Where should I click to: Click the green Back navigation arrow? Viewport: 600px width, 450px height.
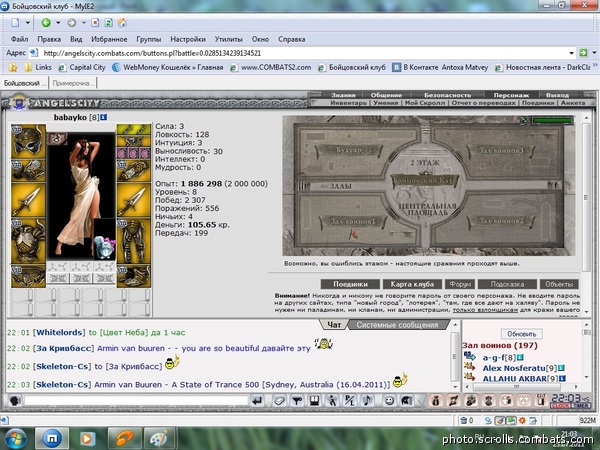(x=46, y=23)
